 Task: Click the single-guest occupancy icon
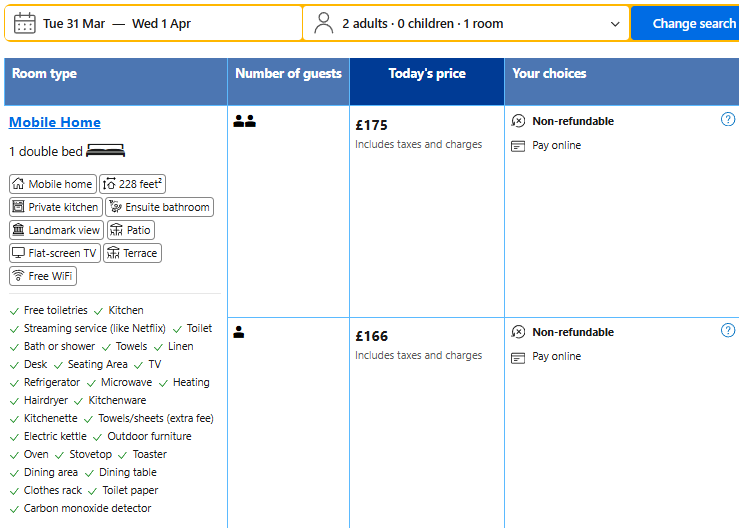tap(239, 333)
